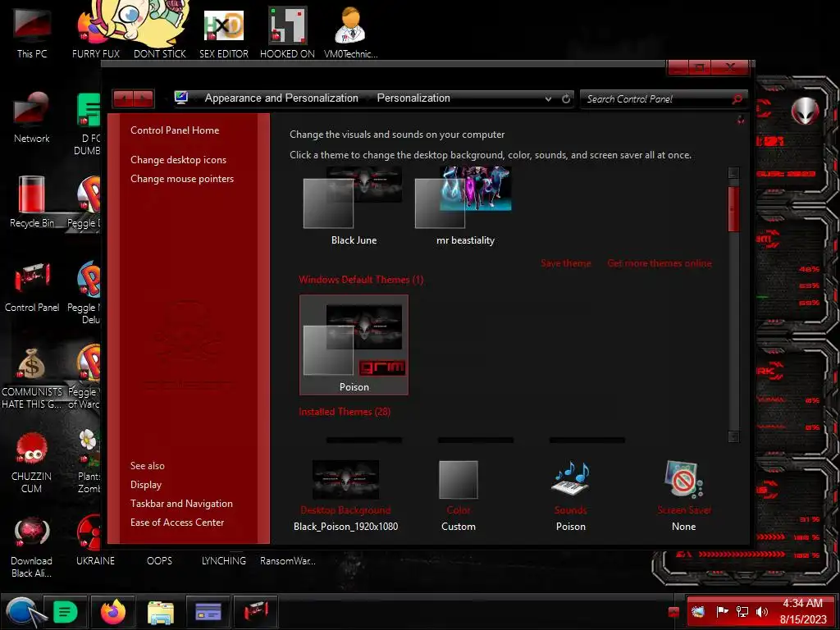Viewport: 840px width, 630px height.
Task: Select the Black June theme
Action: [x=354, y=206]
